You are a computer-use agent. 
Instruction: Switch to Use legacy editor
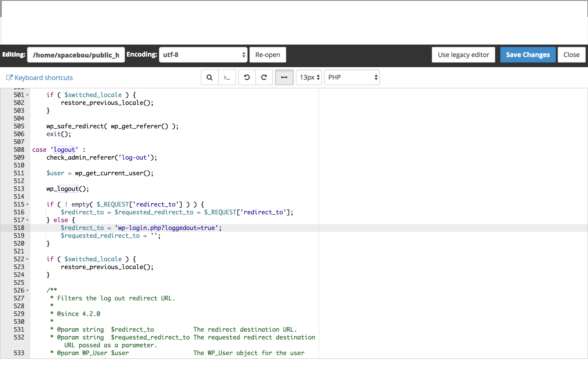pyautogui.click(x=463, y=55)
